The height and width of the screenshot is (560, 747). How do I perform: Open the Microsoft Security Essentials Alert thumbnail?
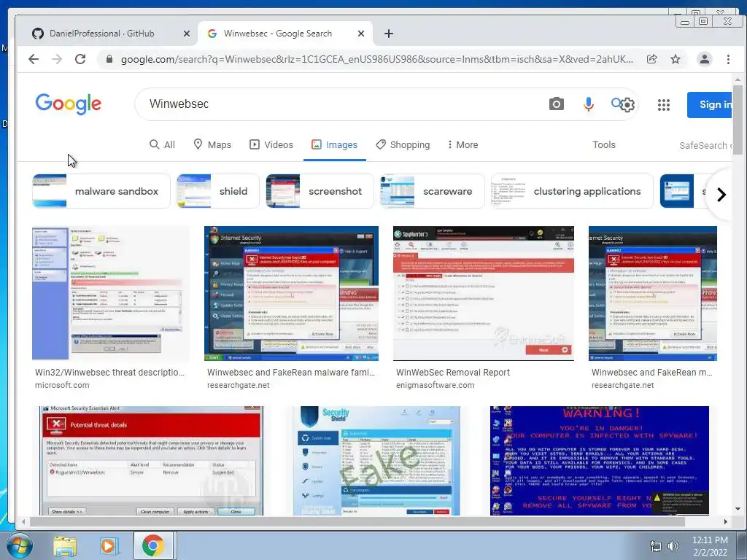pos(151,461)
